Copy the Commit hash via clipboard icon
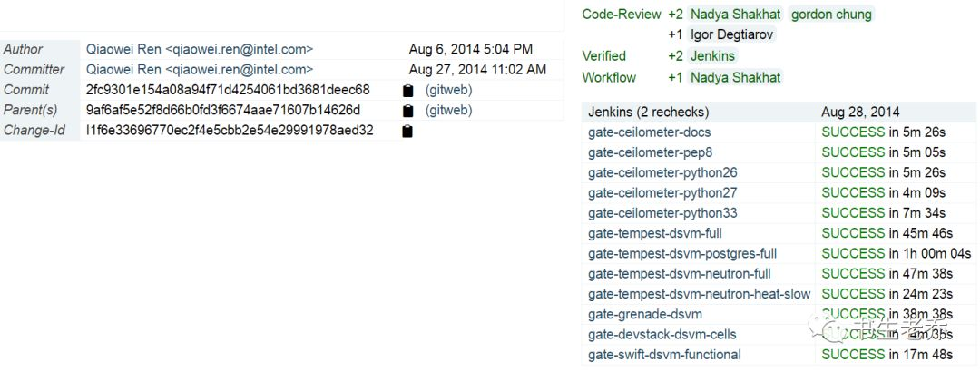Screen dimensions: 980x372 [408, 91]
